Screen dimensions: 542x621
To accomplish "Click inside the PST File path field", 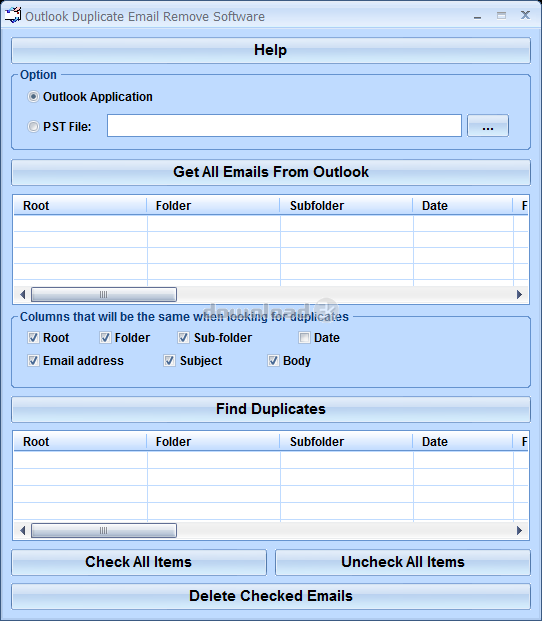I will pos(284,126).
